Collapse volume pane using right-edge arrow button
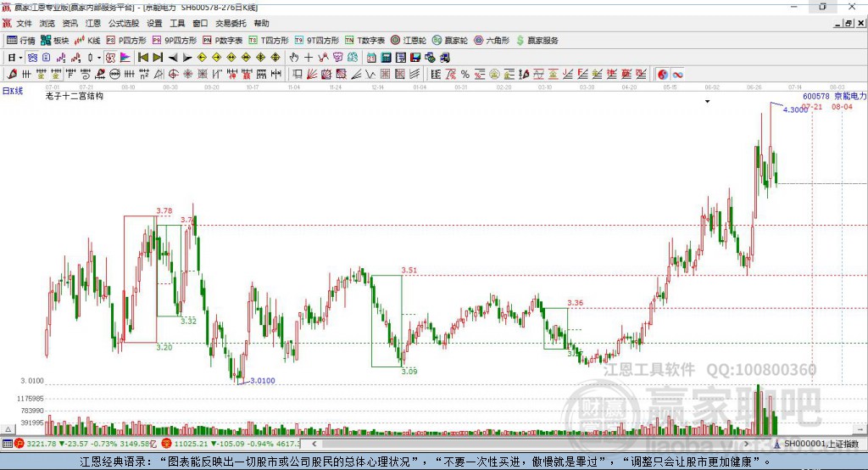 pos(860,429)
